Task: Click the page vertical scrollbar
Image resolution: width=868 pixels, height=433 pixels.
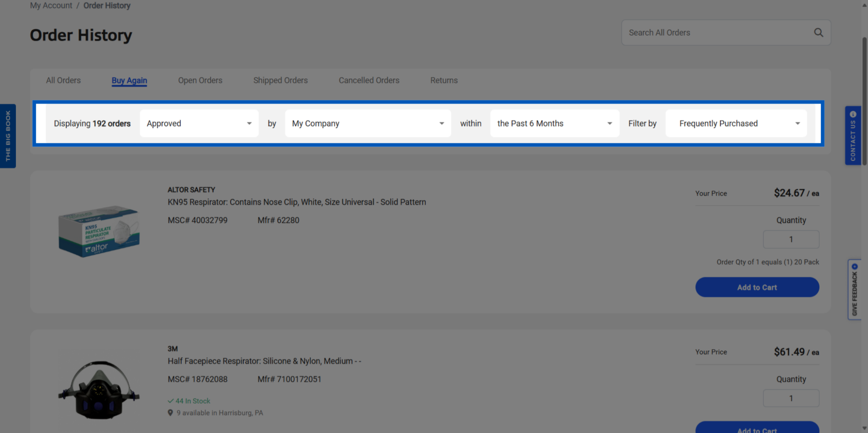Action: tap(865, 101)
